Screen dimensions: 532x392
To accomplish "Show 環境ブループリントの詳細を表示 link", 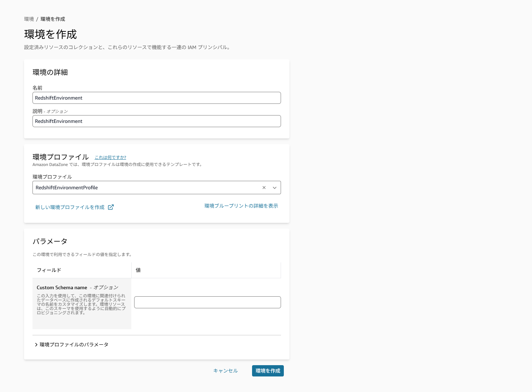I will click(241, 206).
